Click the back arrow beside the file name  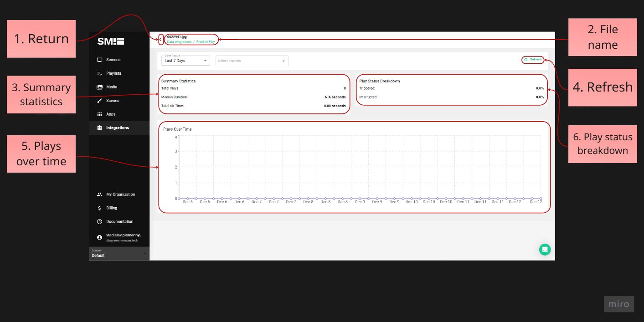160,40
